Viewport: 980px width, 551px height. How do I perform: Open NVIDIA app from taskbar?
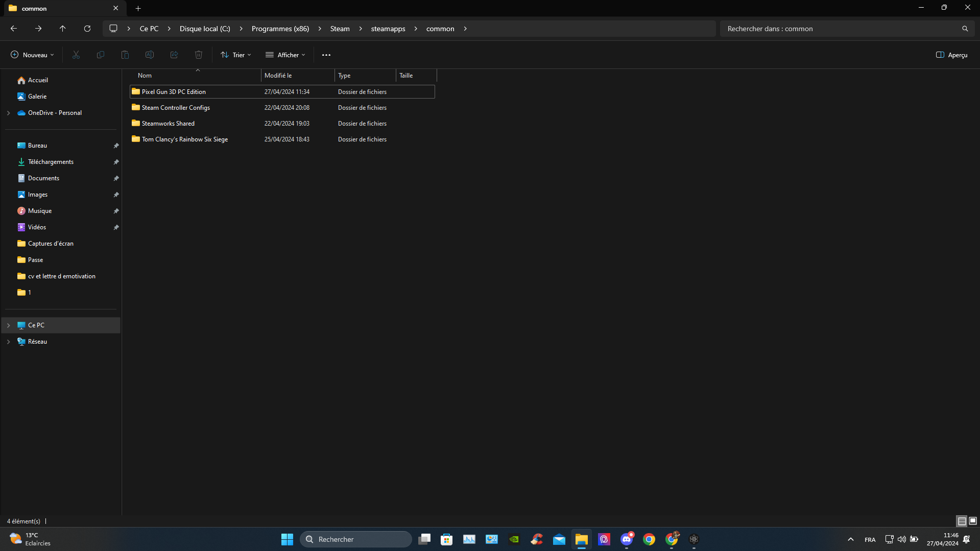[514, 539]
